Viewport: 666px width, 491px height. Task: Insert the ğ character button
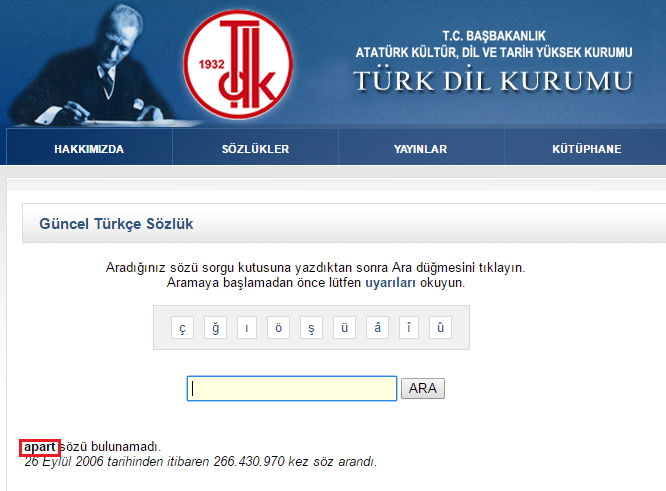tap(215, 327)
